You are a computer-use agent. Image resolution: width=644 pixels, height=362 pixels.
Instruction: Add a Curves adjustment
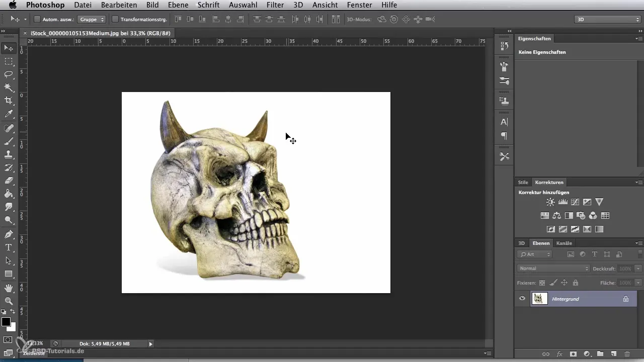point(575,202)
